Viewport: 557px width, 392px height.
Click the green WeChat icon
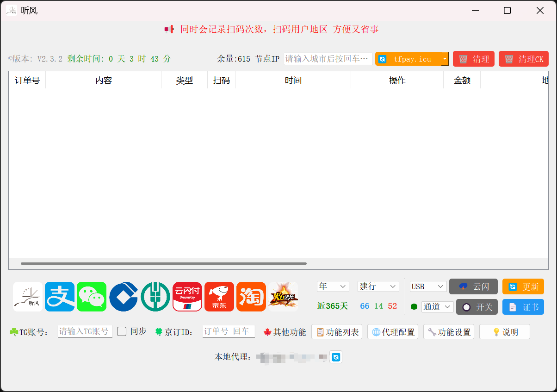point(92,297)
